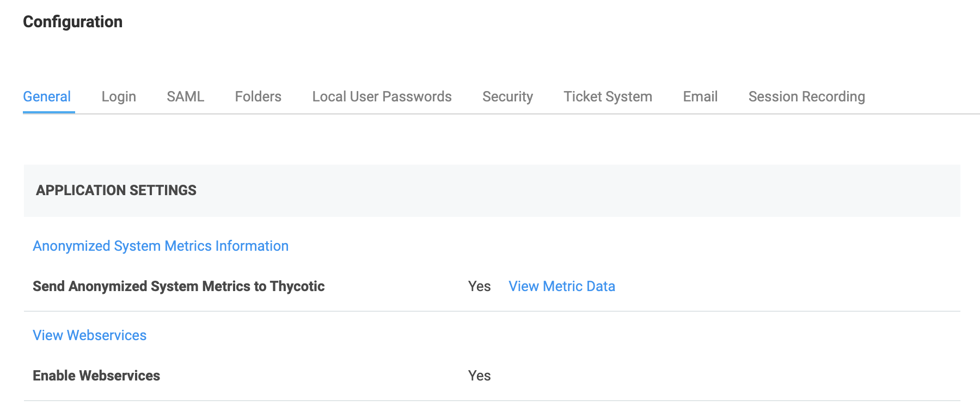Screen dimensions: 980x411
Task: Click the Configuration page title
Action: (x=73, y=22)
